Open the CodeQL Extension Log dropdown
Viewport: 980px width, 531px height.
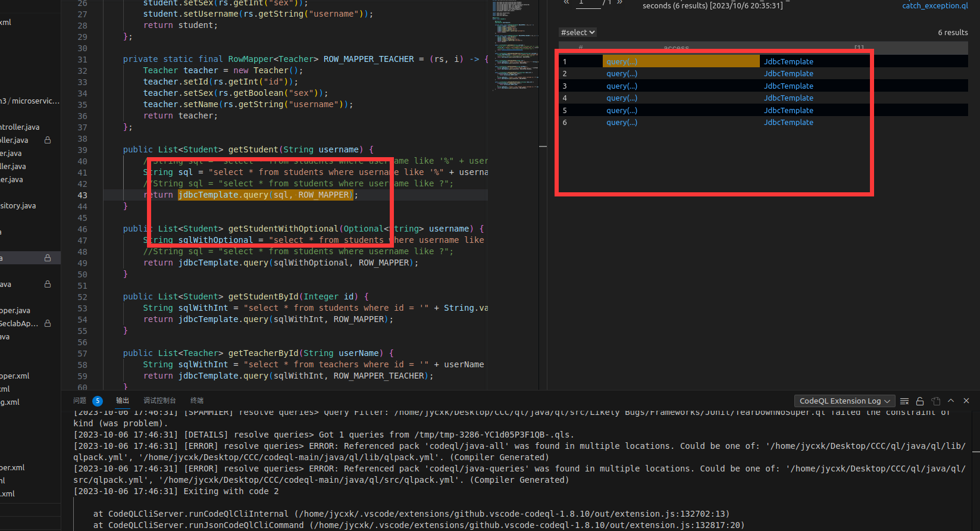tap(844, 401)
